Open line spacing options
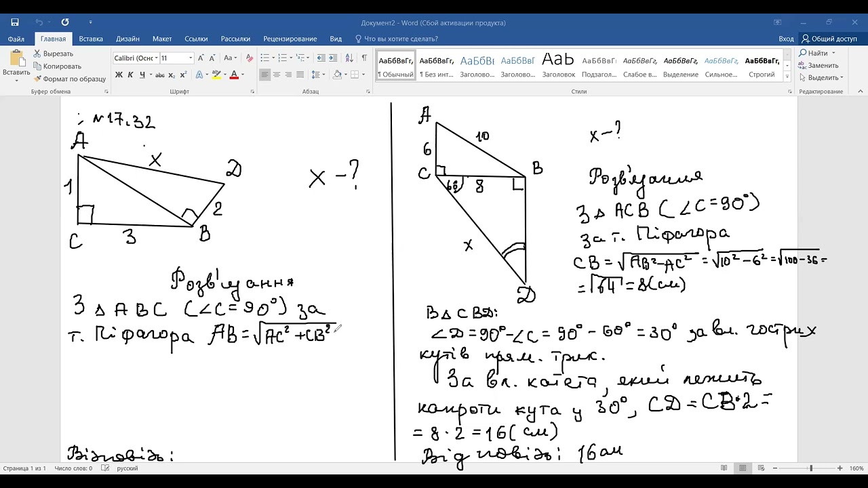The width and height of the screenshot is (868, 488). (x=319, y=75)
